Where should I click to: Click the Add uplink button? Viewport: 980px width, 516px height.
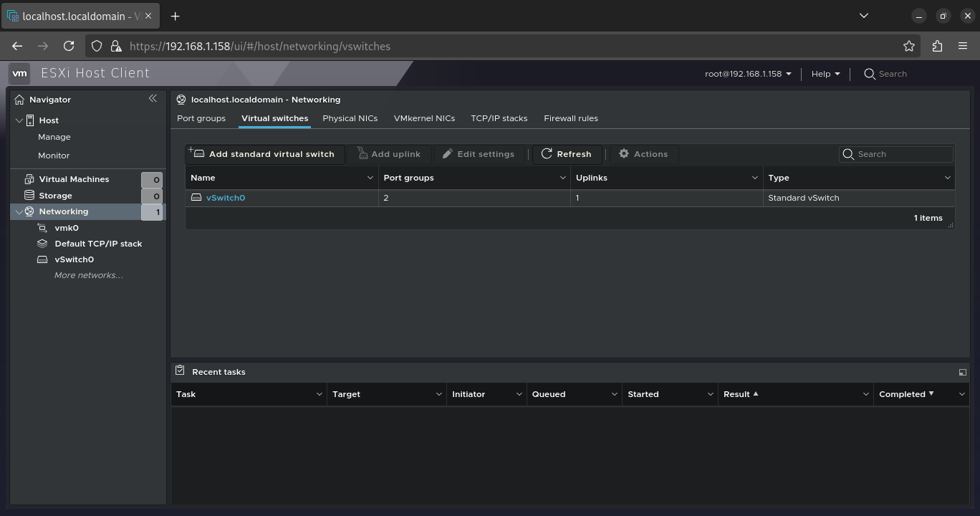[389, 154]
